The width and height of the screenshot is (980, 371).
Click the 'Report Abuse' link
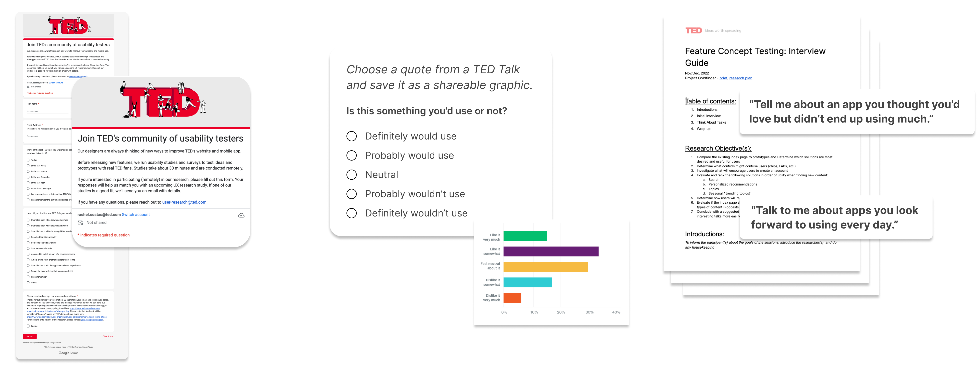87,347
